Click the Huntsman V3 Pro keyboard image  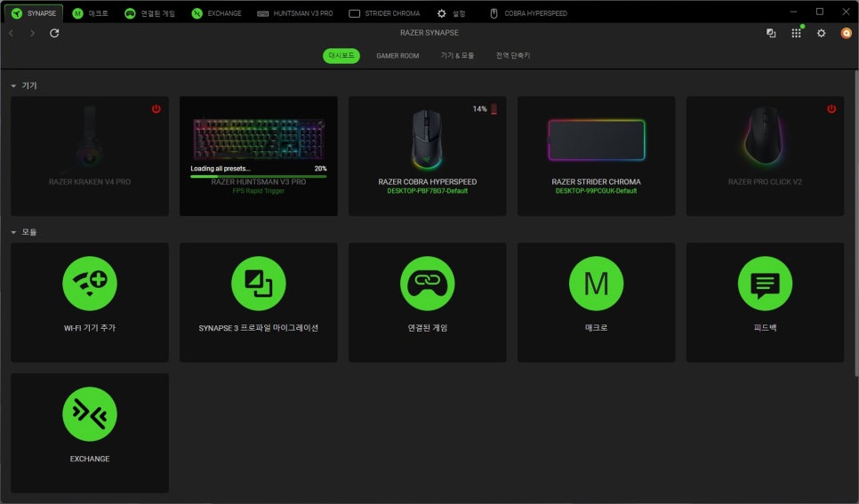(259, 140)
